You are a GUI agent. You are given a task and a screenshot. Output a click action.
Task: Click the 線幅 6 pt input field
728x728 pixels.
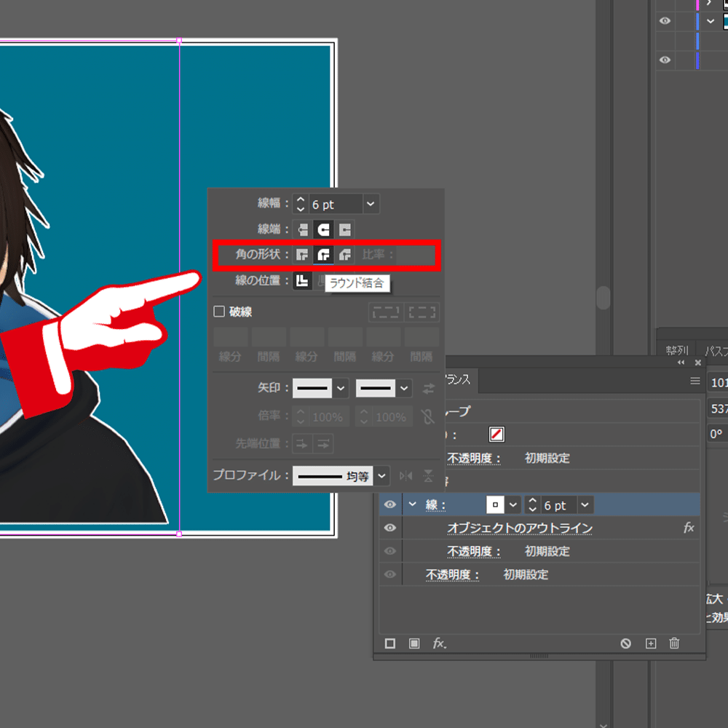pos(335,204)
